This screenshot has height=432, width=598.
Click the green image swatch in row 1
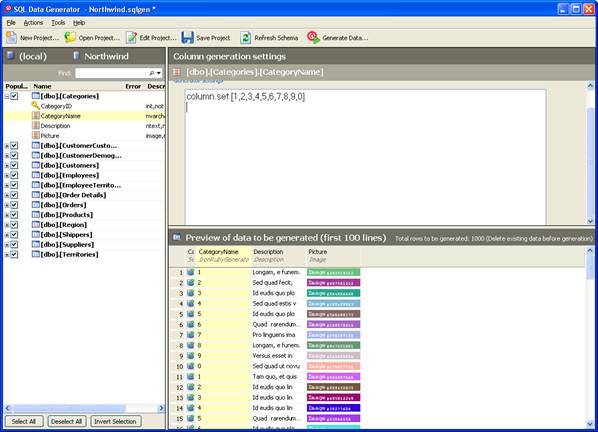coord(333,272)
